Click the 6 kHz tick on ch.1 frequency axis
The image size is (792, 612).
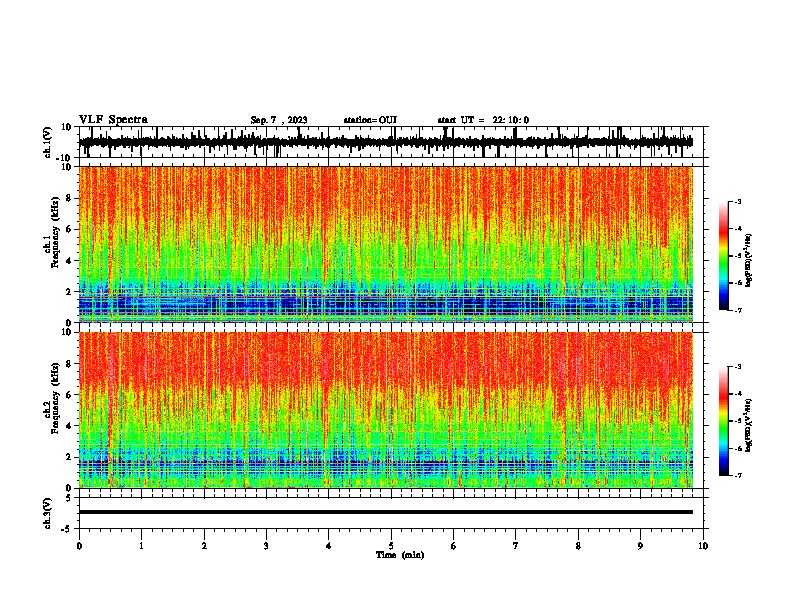pos(69,230)
